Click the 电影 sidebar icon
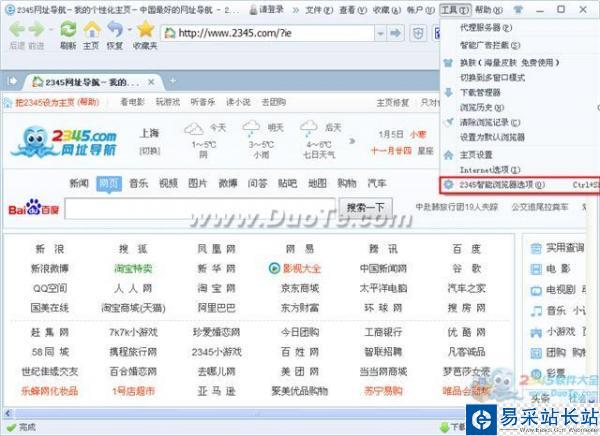This screenshot has height=436, width=600. click(x=536, y=269)
